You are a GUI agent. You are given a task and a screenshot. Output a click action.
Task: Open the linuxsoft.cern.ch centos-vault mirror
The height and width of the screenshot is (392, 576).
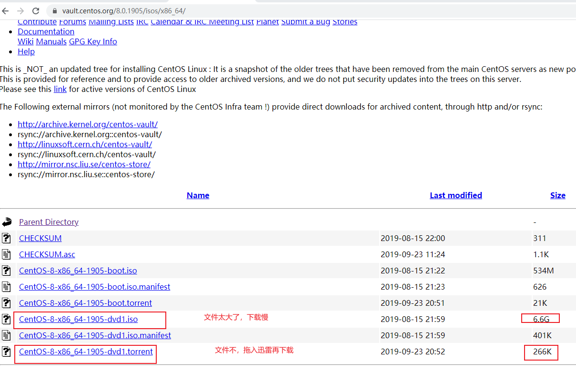point(85,144)
